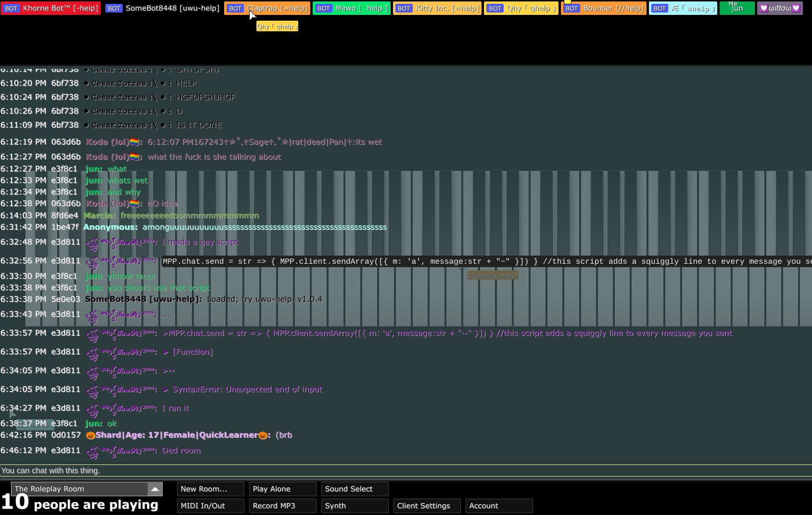812x515 pixels.
Task: Click the Æ ahelp bot name tag
Action: tap(683, 8)
